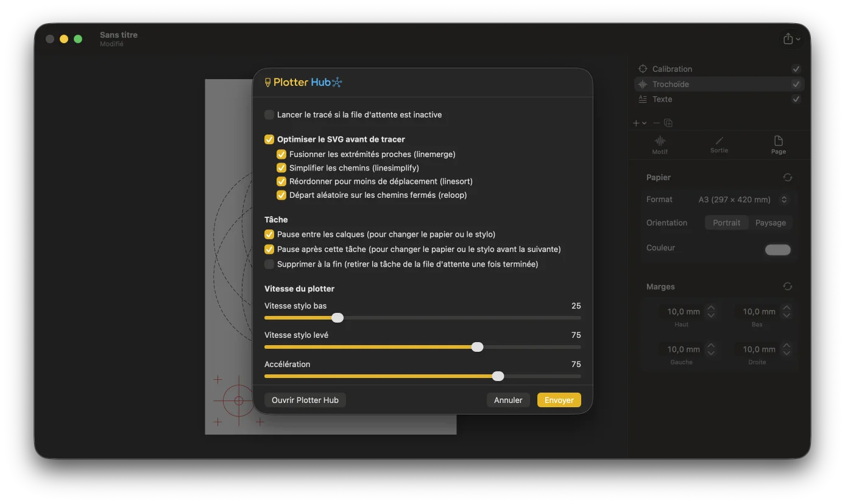Toggle visibility checkbox for Texte layer
This screenshot has height=504, width=845.
(796, 99)
